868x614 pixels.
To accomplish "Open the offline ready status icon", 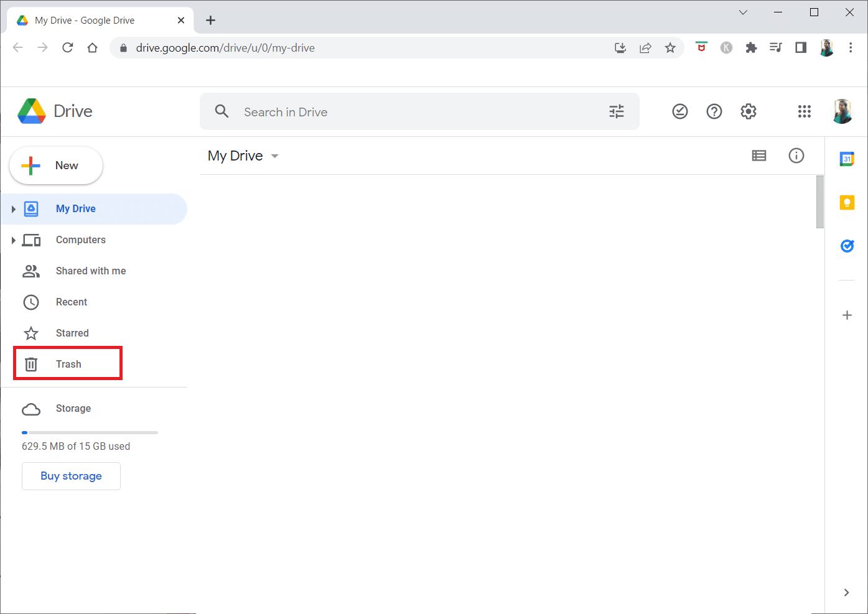I will pos(680,111).
